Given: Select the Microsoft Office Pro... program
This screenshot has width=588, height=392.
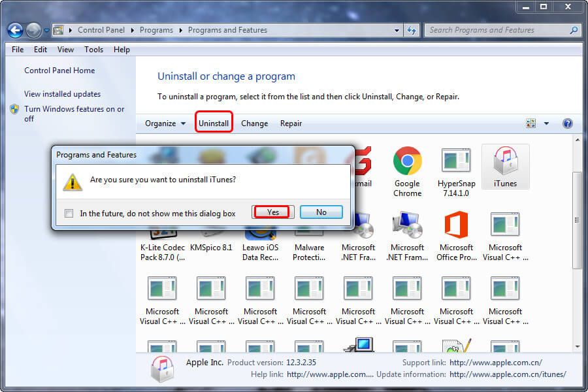Looking at the screenshot, I should tap(457, 237).
